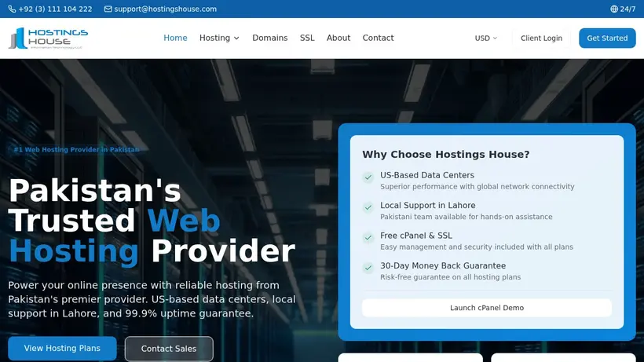This screenshot has width=644, height=362.
Task: Click the Client Login button
Action: [541, 38]
